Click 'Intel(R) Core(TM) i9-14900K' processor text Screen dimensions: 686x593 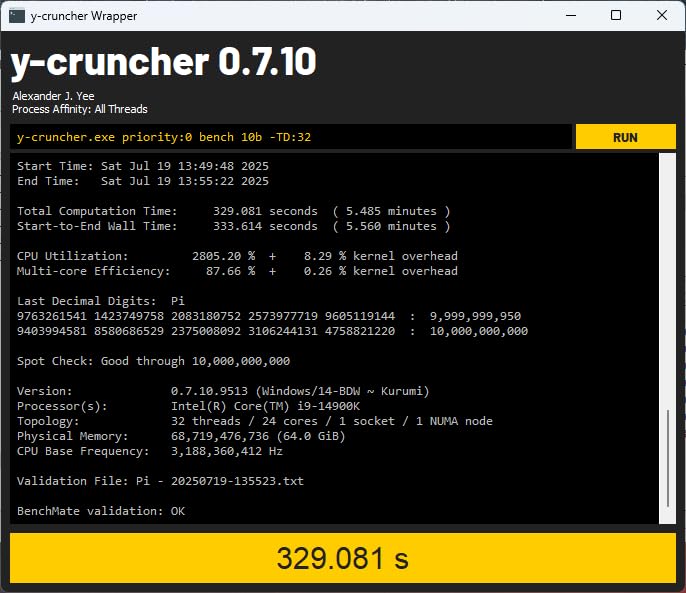[x=265, y=406]
